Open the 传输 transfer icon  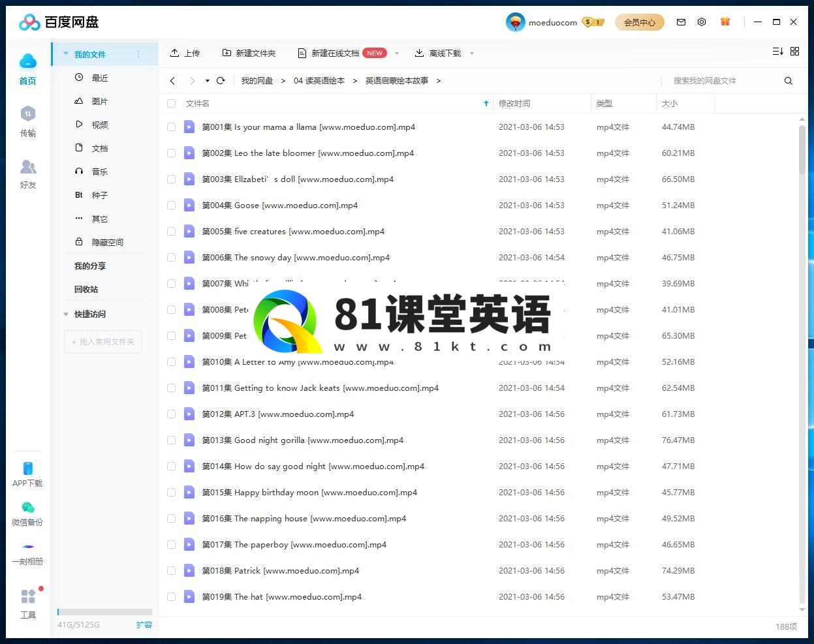point(27,114)
